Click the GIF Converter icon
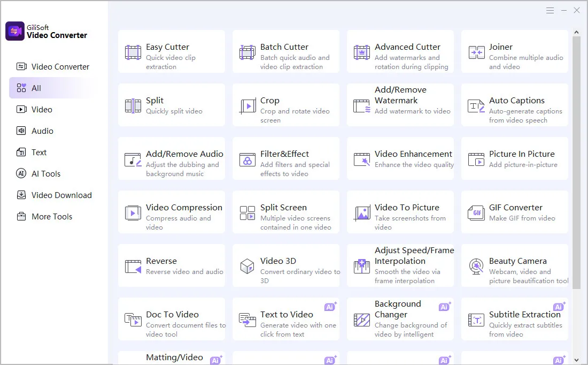This screenshot has width=588, height=365. [476, 213]
